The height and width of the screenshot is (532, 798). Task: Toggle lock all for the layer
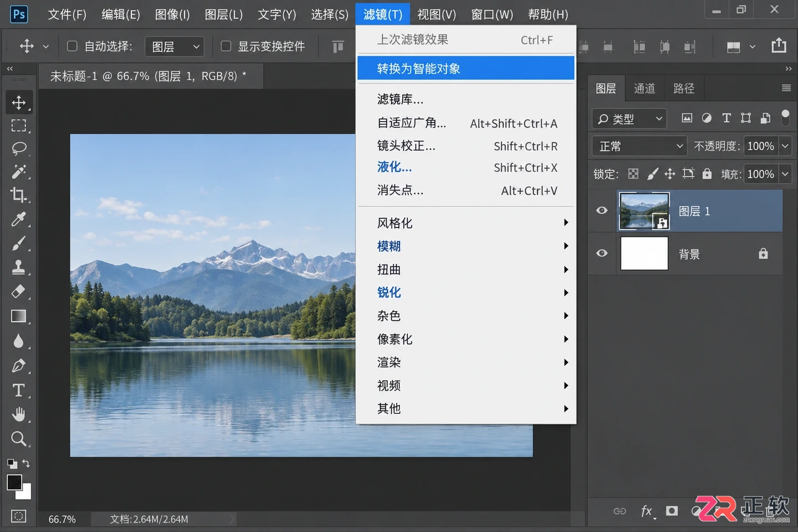tap(707, 174)
